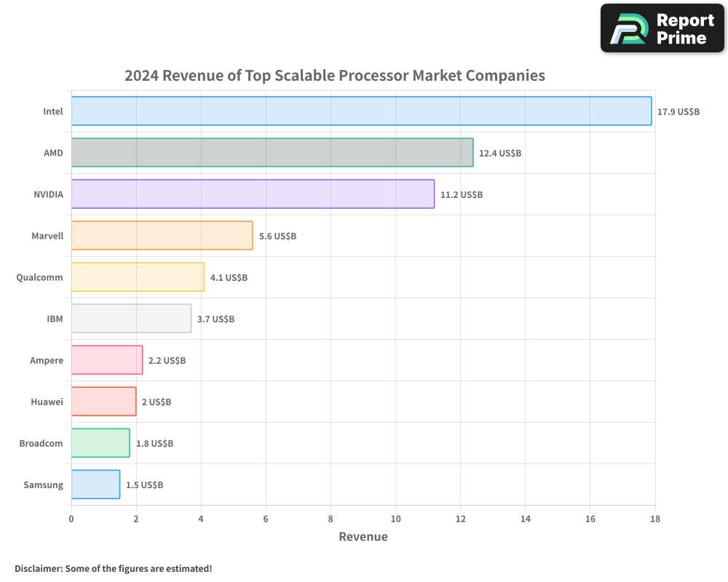Click the disclaimer text at the bottom
This screenshot has width=728, height=582.
[113, 568]
